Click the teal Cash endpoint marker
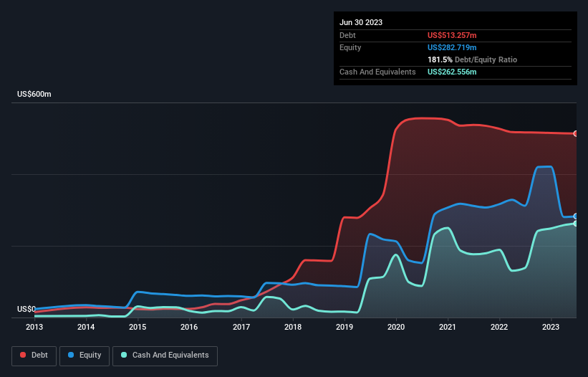588x377 pixels. click(576, 224)
